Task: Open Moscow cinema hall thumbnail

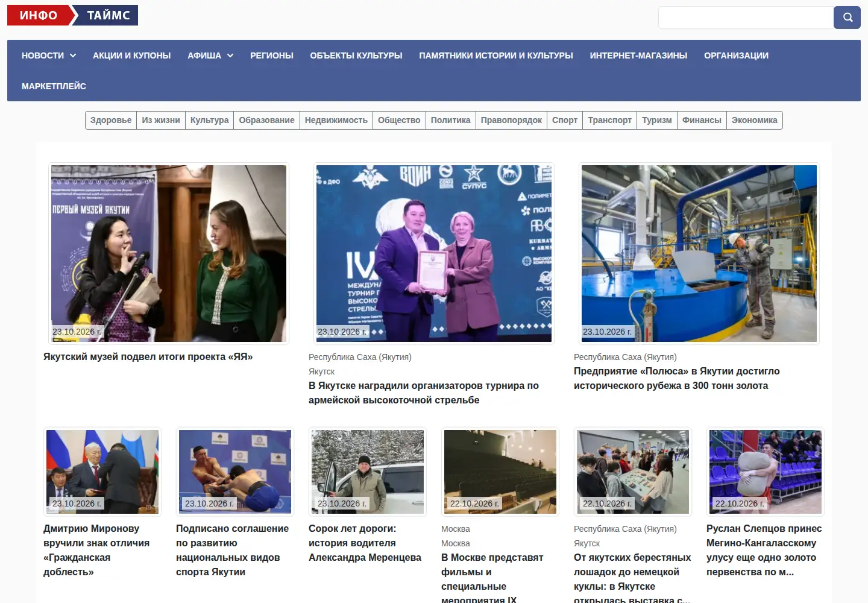Action: (500, 472)
